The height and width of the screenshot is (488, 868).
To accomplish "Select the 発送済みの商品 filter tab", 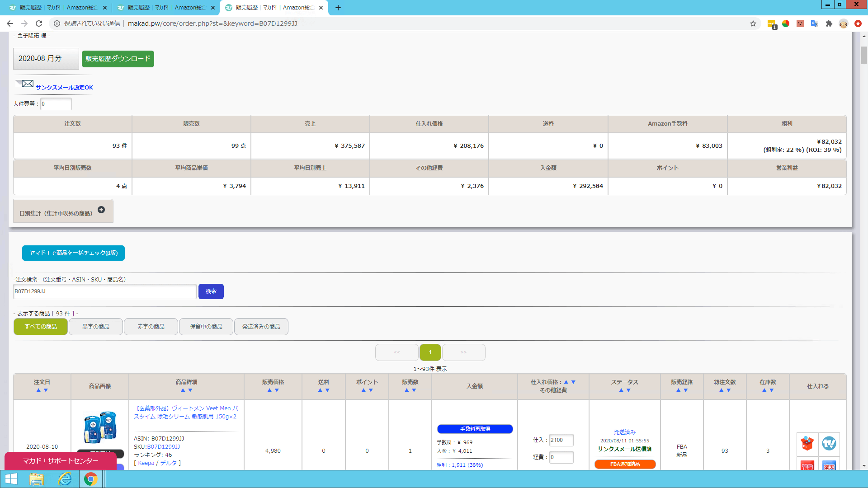I will [x=261, y=327].
